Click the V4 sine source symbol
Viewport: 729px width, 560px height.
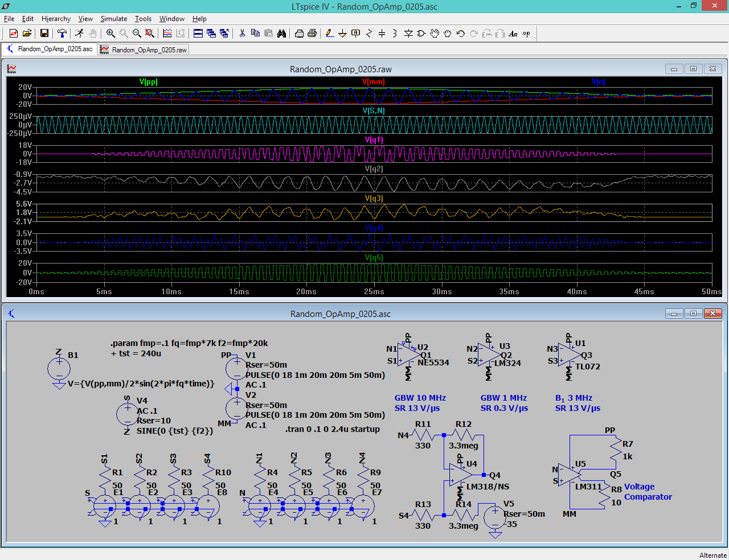[x=127, y=414]
